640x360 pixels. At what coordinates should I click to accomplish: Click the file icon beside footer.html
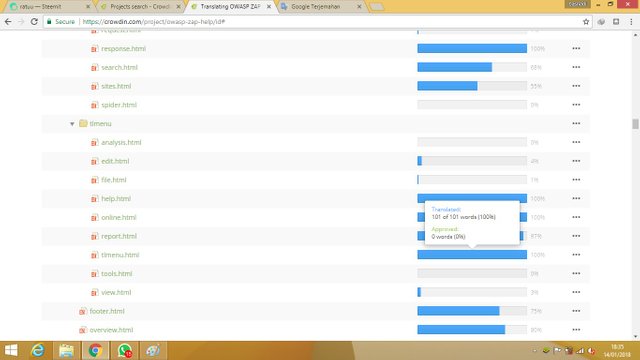tap(83, 312)
